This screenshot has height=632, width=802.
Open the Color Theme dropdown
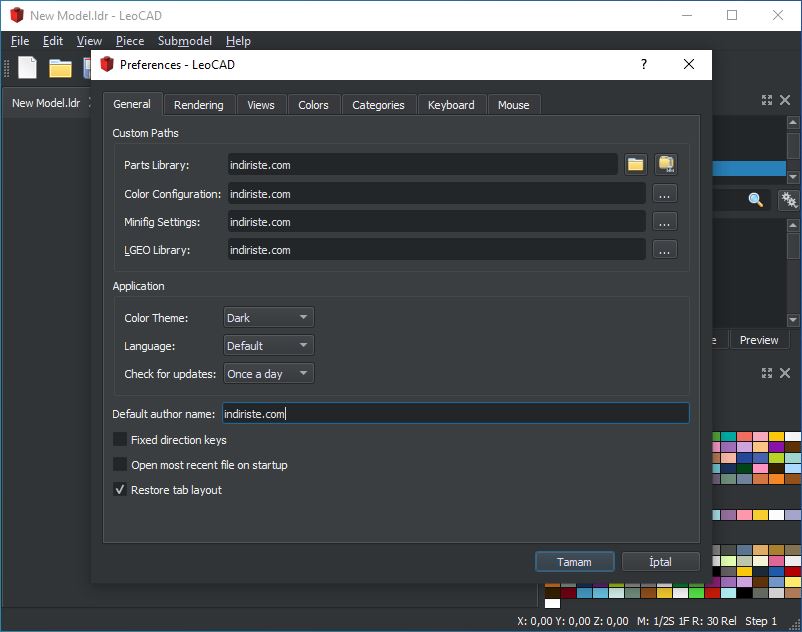click(x=269, y=318)
